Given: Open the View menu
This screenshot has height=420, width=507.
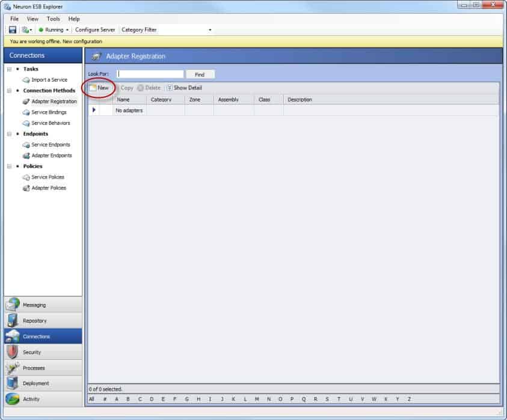Looking at the screenshot, I should pos(32,19).
